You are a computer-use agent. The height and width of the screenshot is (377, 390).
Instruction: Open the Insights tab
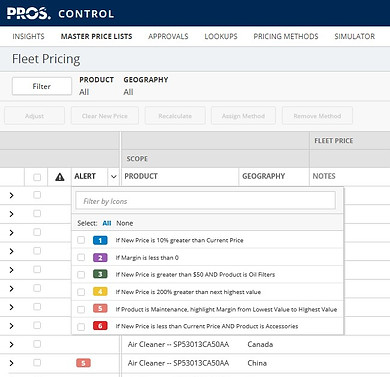(28, 36)
